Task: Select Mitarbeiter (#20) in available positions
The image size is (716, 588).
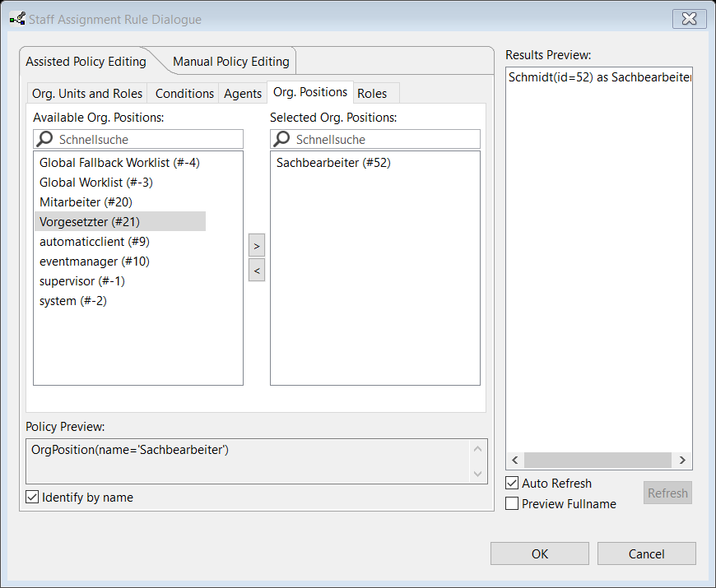Action: [x=86, y=202]
